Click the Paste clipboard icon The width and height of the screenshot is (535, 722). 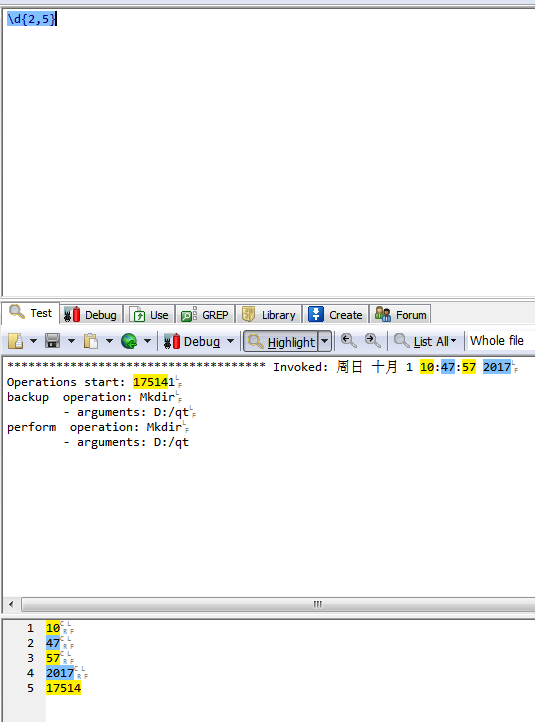pyautogui.click(x=91, y=341)
